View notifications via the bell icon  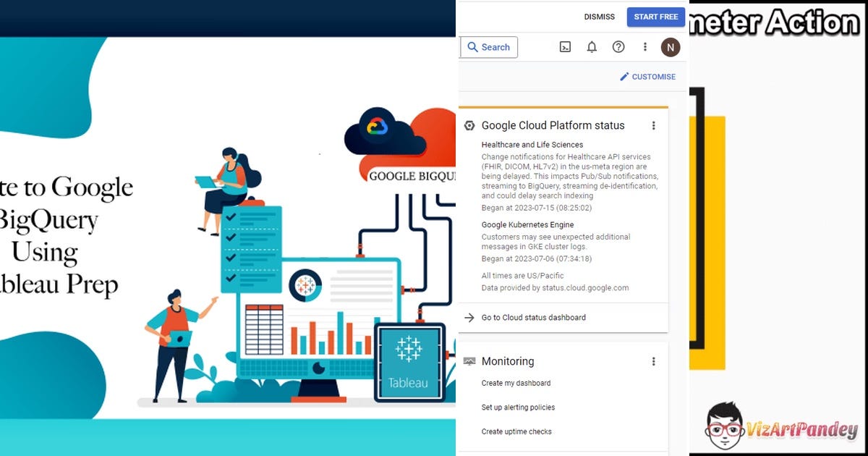(x=592, y=47)
